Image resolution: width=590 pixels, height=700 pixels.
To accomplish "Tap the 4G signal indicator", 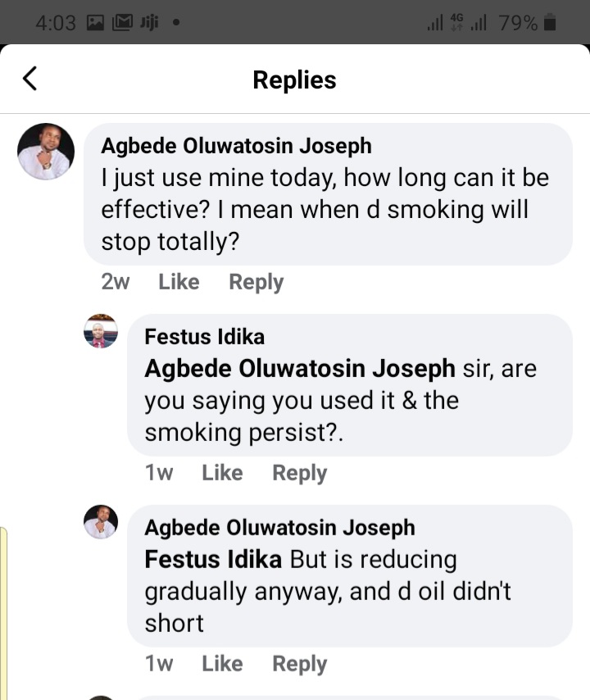I will pyautogui.click(x=456, y=23).
